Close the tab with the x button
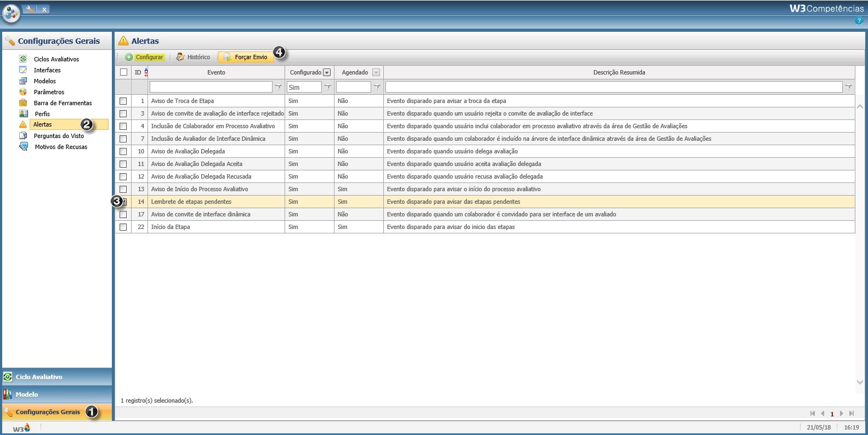Viewport: 868px width, 435px height. point(44,9)
